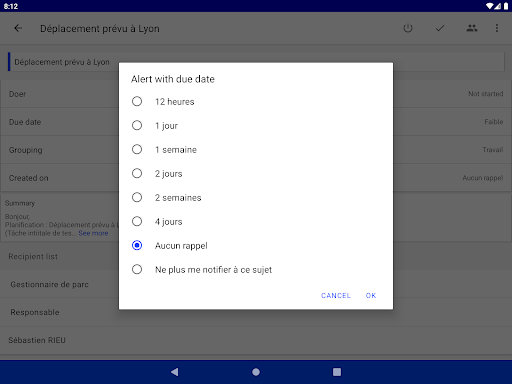
Task: Open the three-dot overflow menu
Action: point(497,28)
